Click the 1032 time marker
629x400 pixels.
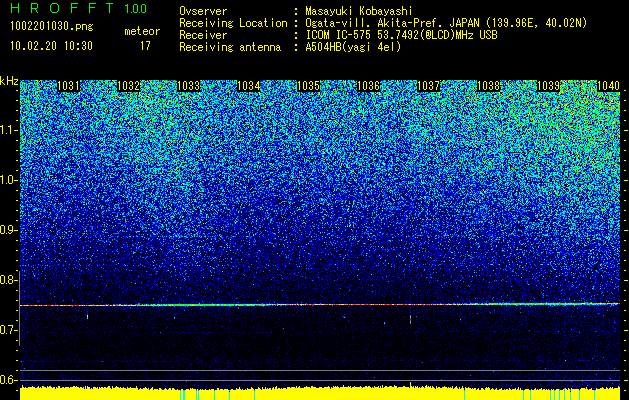(x=128, y=86)
